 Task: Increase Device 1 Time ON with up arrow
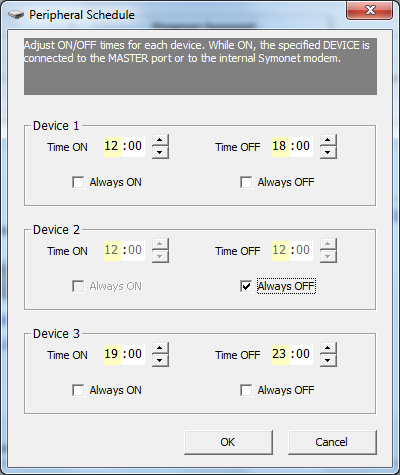(x=160, y=140)
